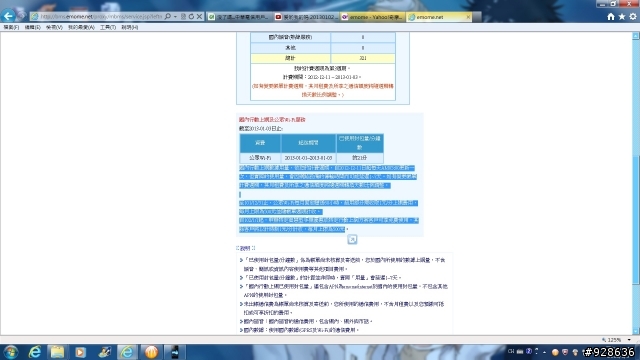Screen dimensions: 640x360
Task: Click the 公眾Wi-Fi table cell
Action: [x=260, y=158]
